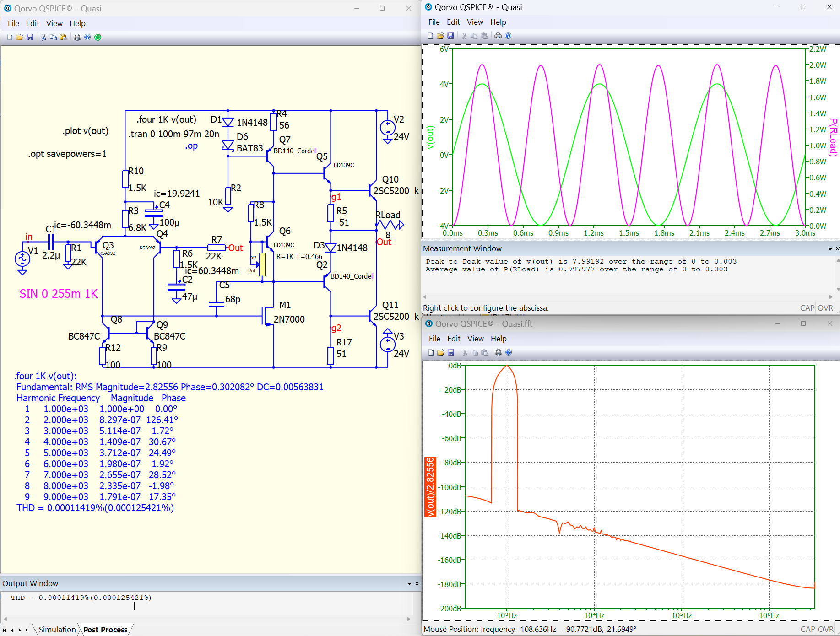Click Save icon in Quasi.fft window toolbar
Viewport: 840px width, 636px height.
pos(451,352)
